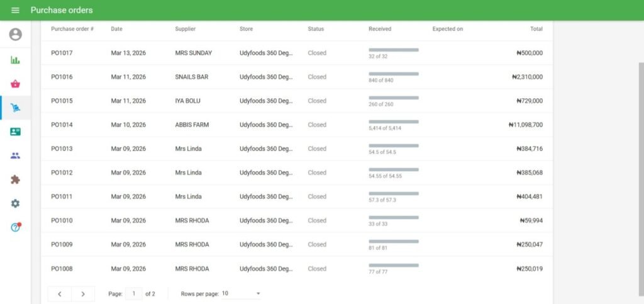This screenshot has width=644, height=304.
Task: Open the hamburger navigation menu
Action: pyautogui.click(x=15, y=10)
